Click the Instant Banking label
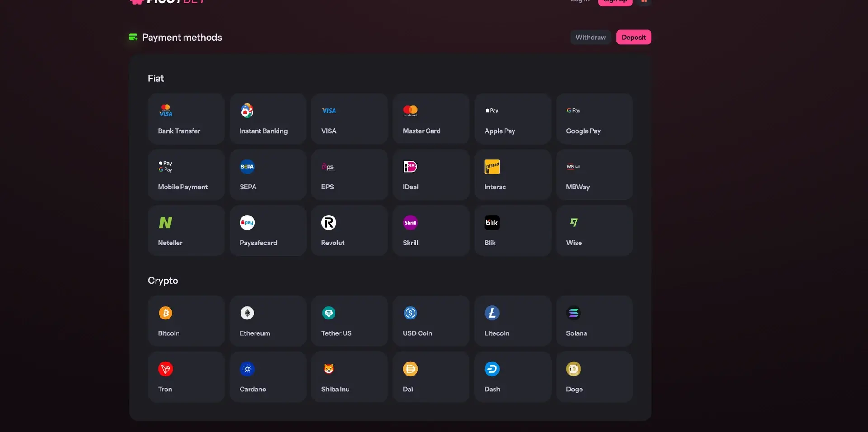This screenshot has width=868, height=432. [x=264, y=131]
